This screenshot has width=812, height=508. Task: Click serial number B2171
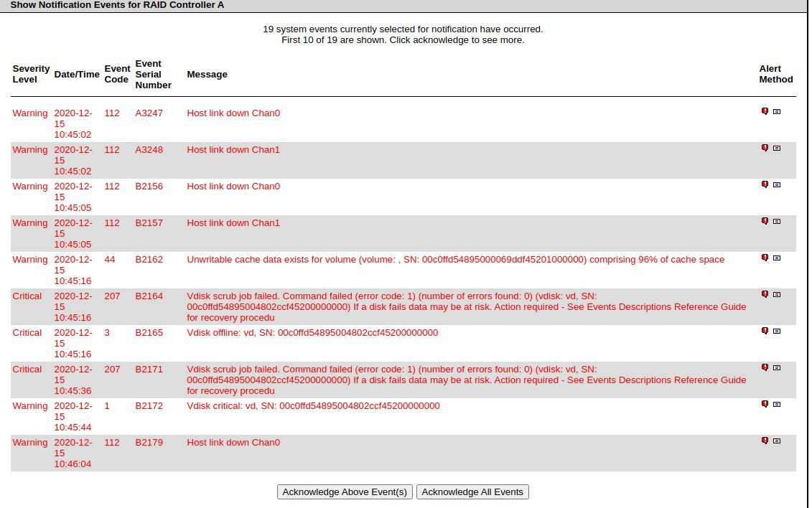point(149,370)
